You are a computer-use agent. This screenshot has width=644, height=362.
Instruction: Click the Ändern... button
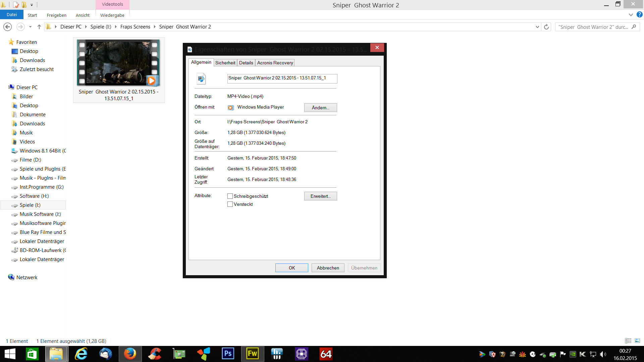[320, 108]
